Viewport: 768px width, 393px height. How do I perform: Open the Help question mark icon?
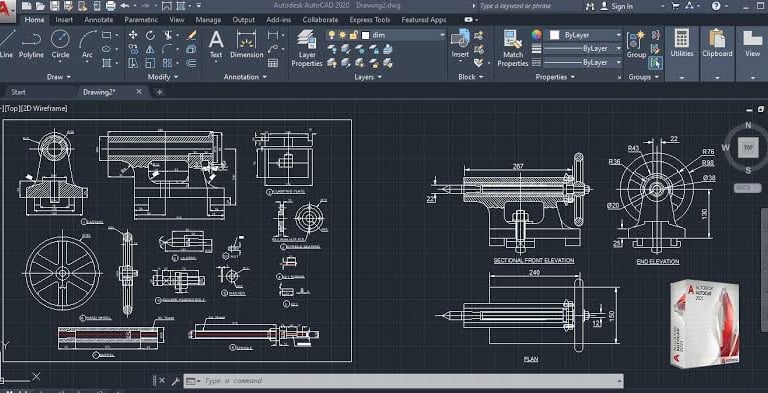716,6
